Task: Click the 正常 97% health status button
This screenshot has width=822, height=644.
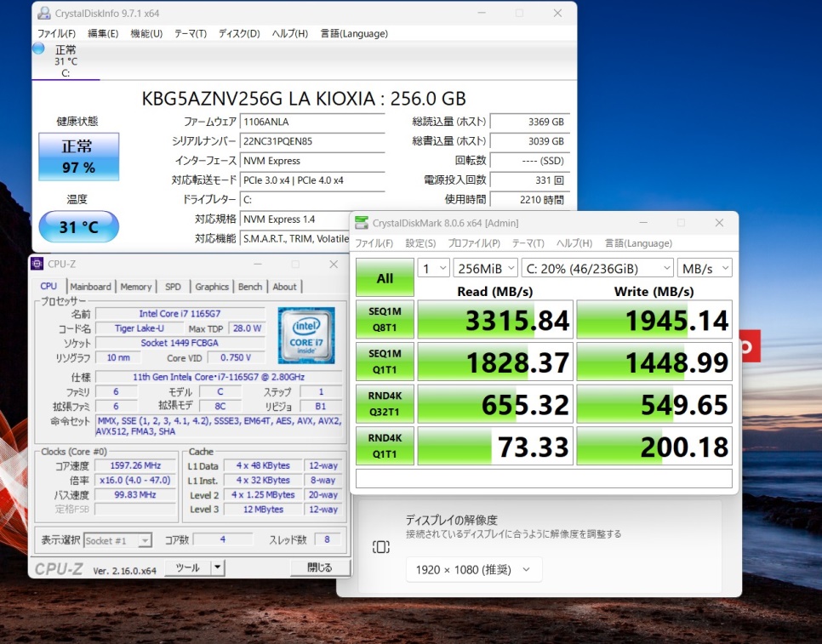Action: [78, 157]
